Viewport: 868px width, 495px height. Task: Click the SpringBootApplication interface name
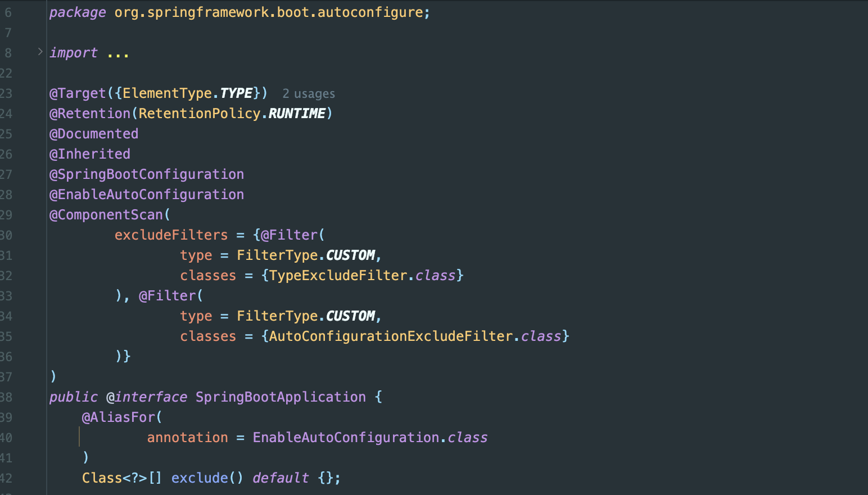280,397
